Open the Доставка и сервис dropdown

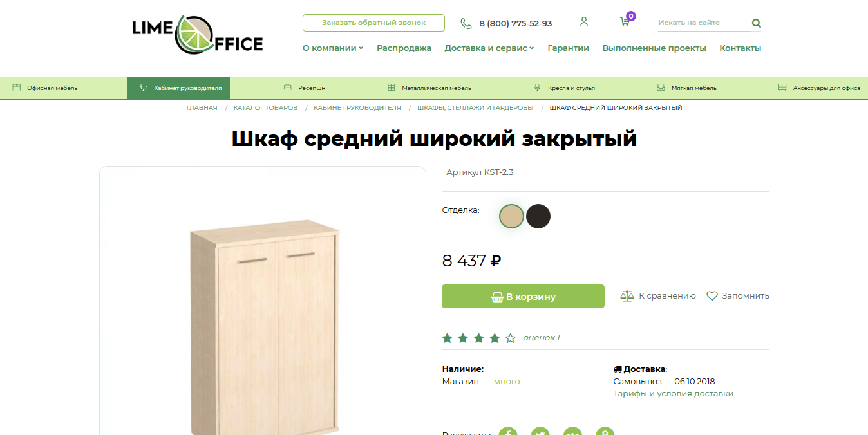(489, 48)
